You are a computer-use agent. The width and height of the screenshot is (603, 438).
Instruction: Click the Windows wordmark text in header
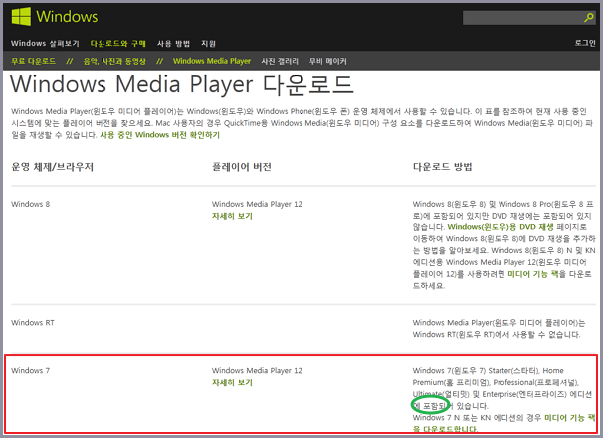[x=67, y=17]
